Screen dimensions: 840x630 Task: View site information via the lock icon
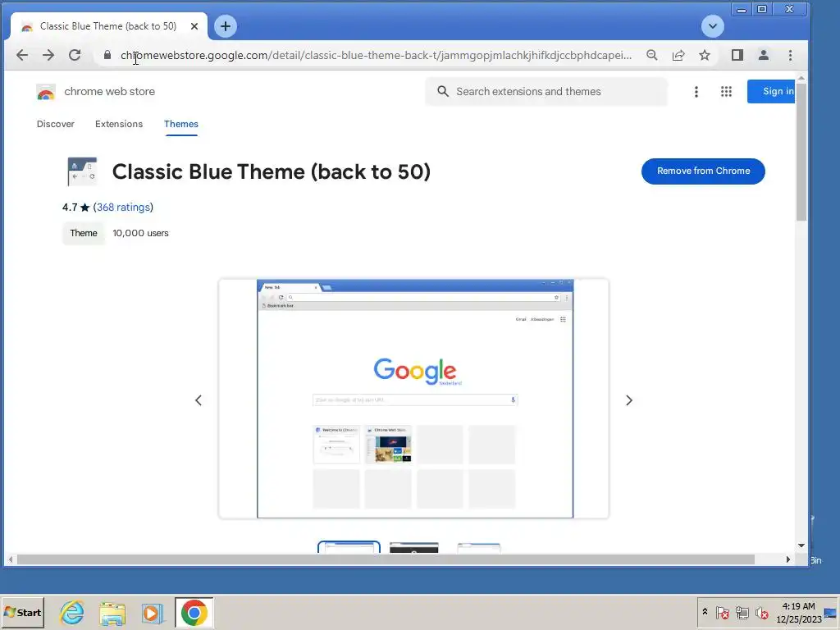click(107, 55)
